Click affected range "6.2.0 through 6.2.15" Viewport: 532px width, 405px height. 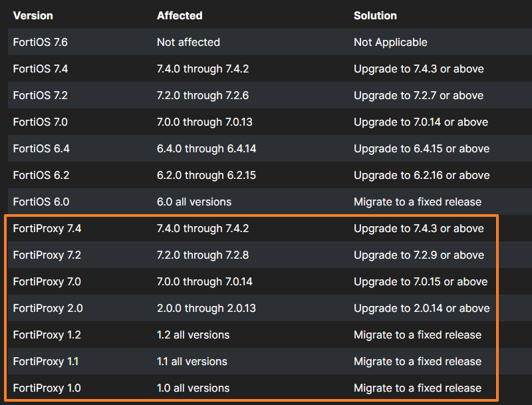pos(206,175)
